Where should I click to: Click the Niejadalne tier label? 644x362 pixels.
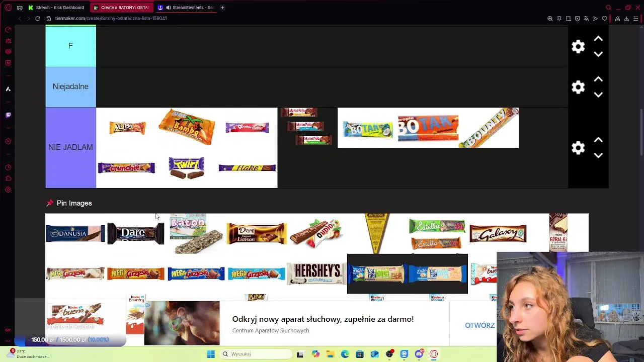click(70, 86)
